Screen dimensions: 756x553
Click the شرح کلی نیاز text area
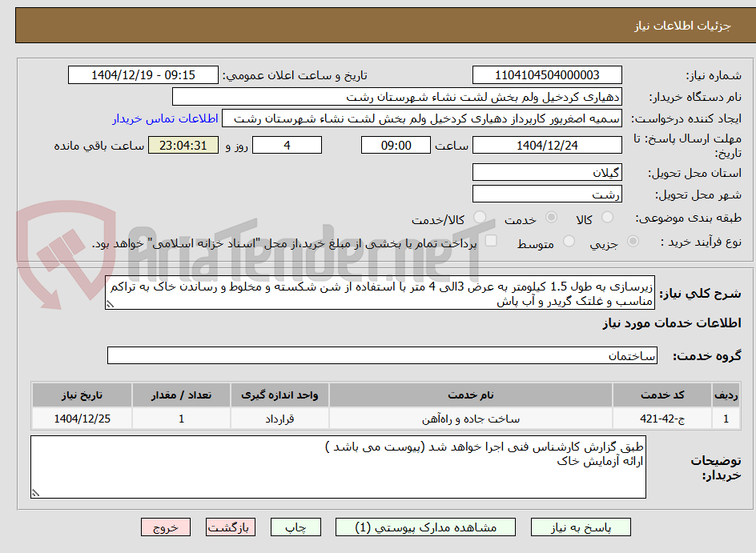380,293
